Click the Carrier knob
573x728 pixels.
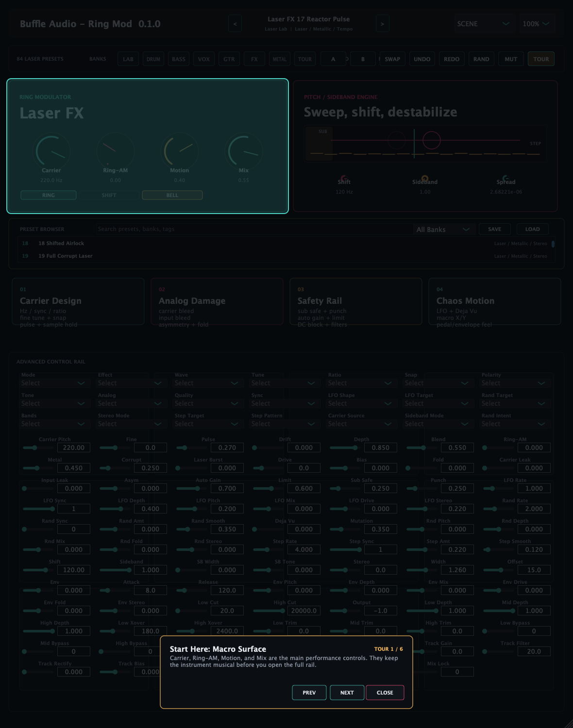click(x=51, y=151)
